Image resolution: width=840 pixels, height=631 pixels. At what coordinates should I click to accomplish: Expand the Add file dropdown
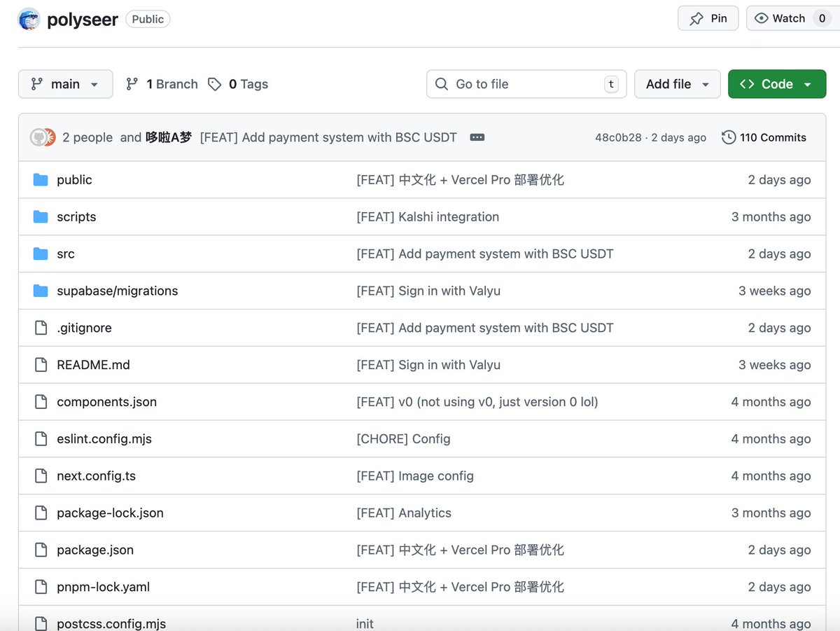point(676,83)
